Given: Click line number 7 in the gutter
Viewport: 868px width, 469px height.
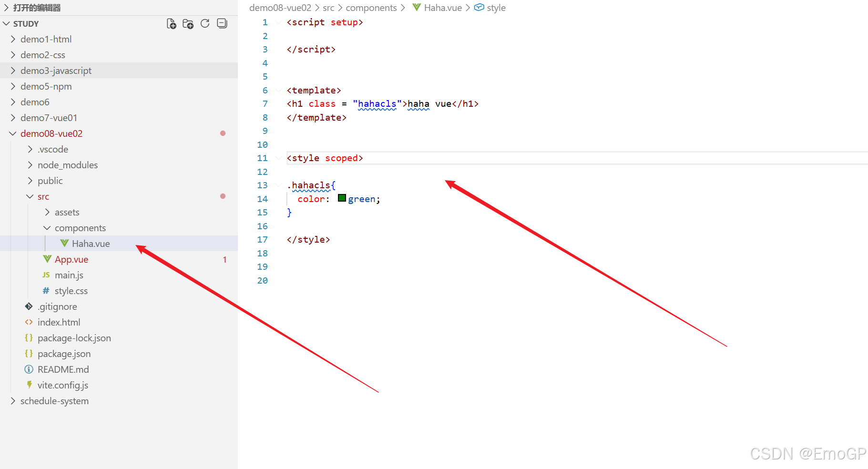Looking at the screenshot, I should tap(265, 104).
